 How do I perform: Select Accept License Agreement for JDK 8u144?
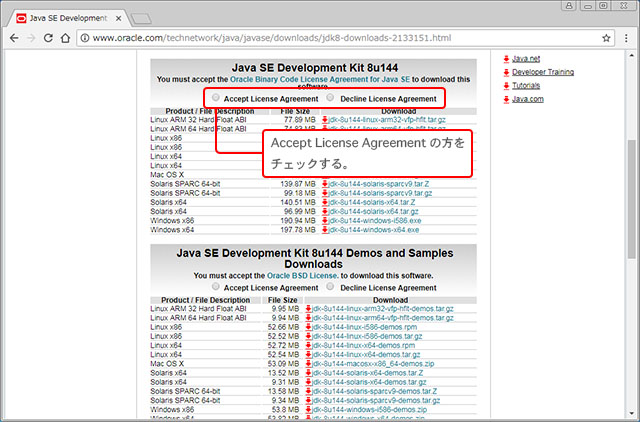[x=216, y=98]
